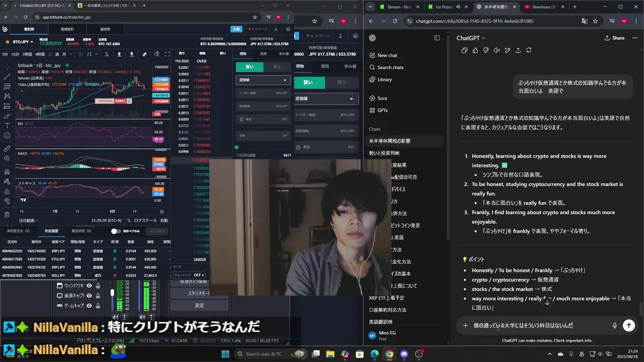Click the plus attach icon in message box
This screenshot has width=644, height=362.
coord(465,325)
